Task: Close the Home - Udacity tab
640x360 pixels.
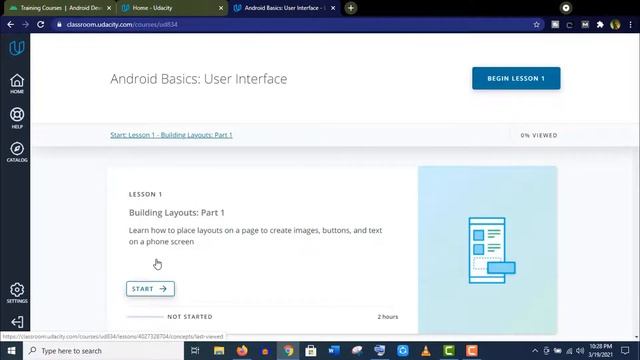Action: (x=221, y=8)
